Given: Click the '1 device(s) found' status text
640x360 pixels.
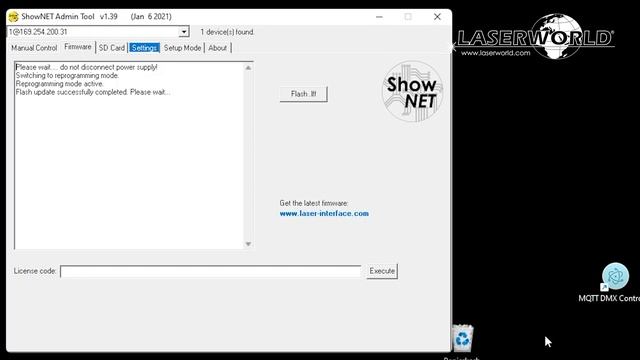Looking at the screenshot, I should [227, 32].
